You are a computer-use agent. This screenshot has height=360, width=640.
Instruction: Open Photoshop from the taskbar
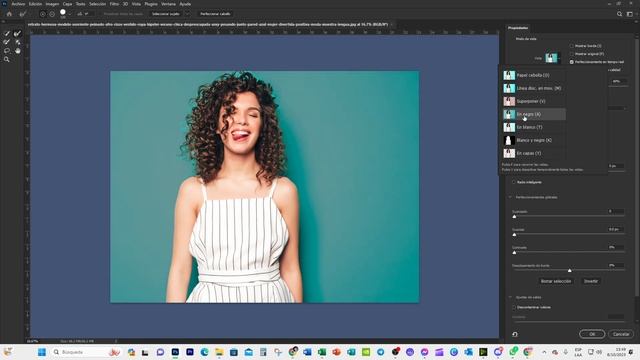pyautogui.click(x=175, y=352)
